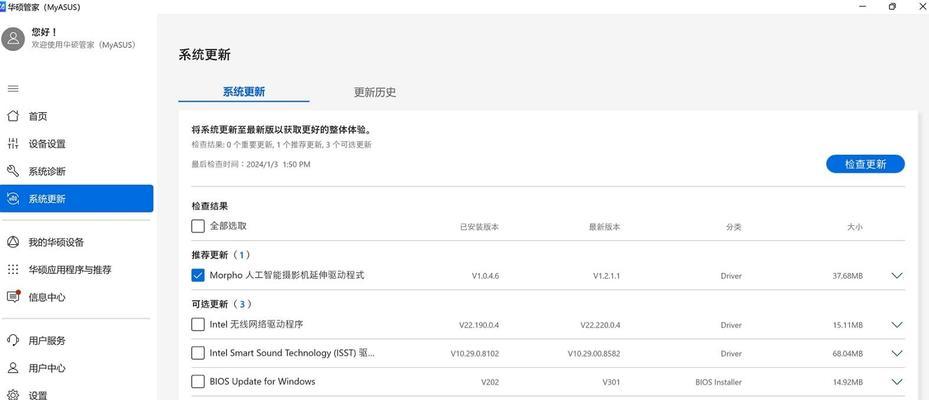Tick the 全部选取 checkbox
Image resolution: width=929 pixels, height=400 pixels.
(x=198, y=226)
